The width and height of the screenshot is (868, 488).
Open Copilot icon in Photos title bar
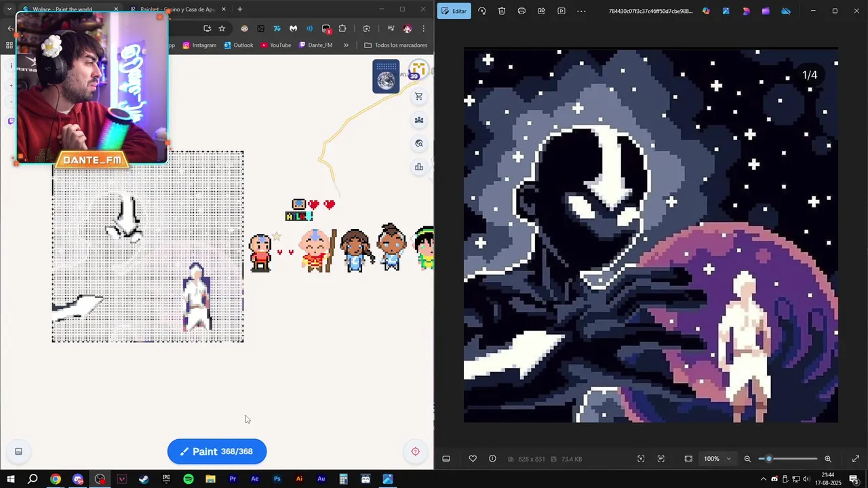pyautogui.click(x=706, y=11)
